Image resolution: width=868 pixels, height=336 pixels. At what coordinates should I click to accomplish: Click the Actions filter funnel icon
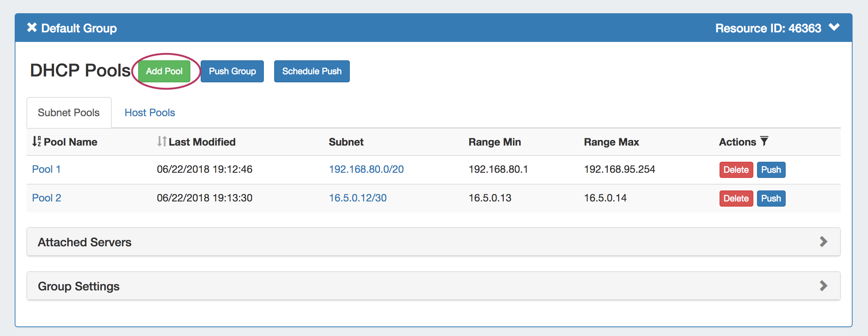764,141
